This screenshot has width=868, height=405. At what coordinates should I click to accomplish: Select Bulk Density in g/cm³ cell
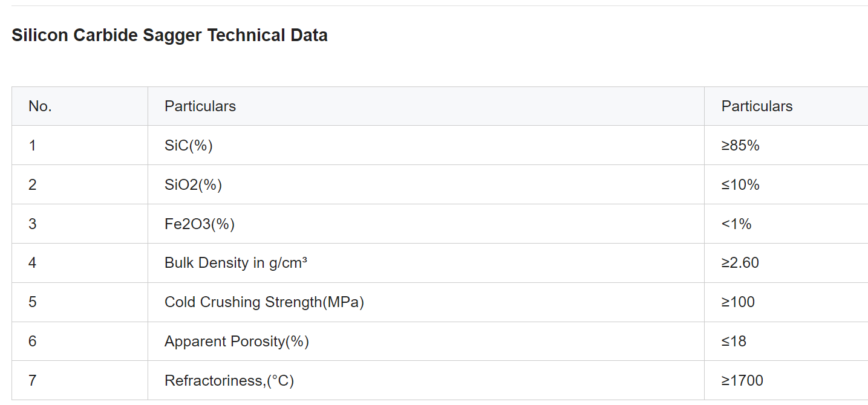click(426, 264)
